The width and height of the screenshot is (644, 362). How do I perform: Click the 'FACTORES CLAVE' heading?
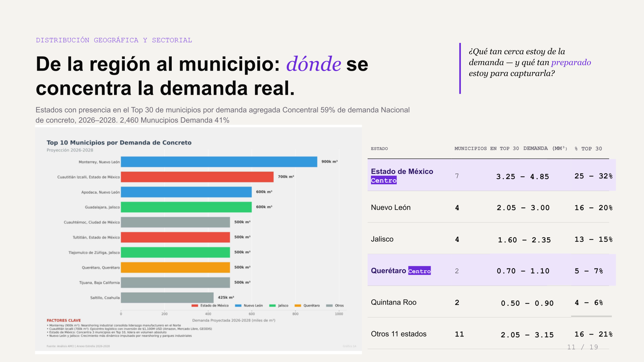(x=64, y=320)
